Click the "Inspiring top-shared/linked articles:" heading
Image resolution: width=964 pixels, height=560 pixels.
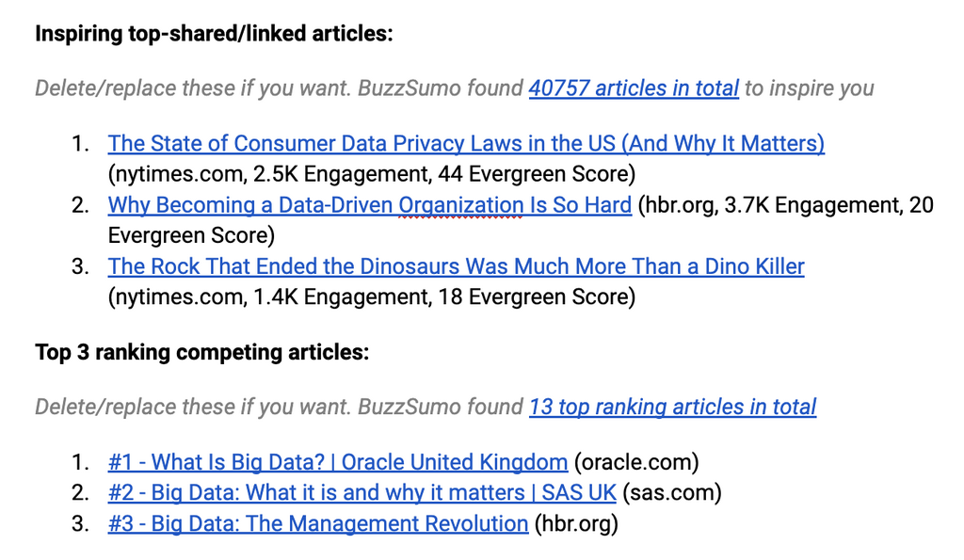click(x=214, y=34)
